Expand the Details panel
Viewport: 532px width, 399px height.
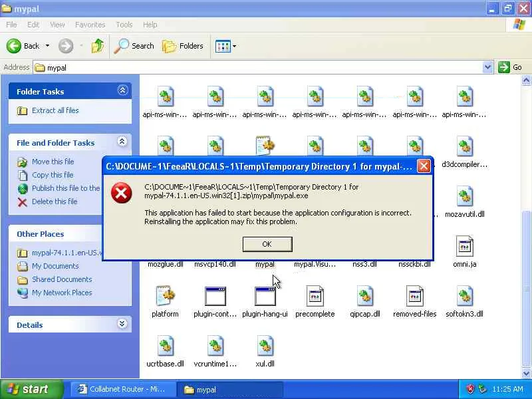122,324
